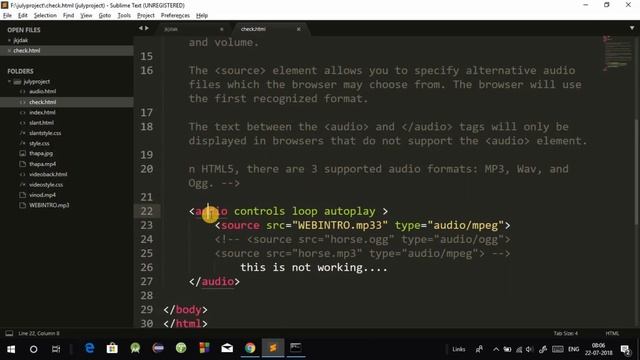
Task: Click line number 22 in the gutter
Action: pos(147,211)
